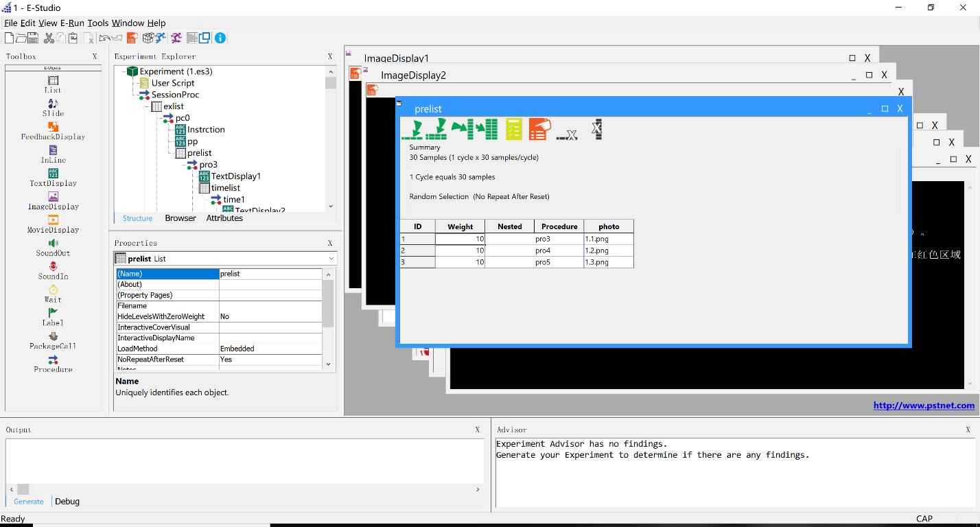Viewport: 980px width, 527px height.
Task: Select the InLine object in Toolbox
Action: pos(53,154)
